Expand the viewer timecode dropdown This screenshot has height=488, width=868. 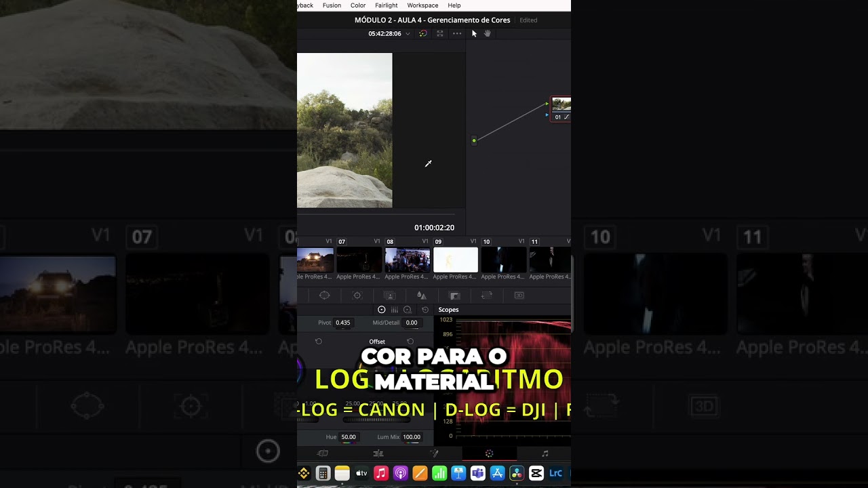pos(408,34)
